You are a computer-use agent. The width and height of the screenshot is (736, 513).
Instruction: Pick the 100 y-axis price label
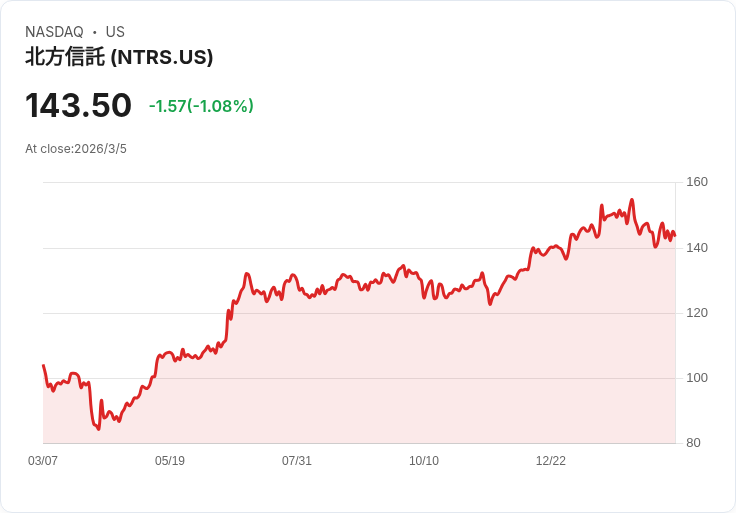pos(697,378)
